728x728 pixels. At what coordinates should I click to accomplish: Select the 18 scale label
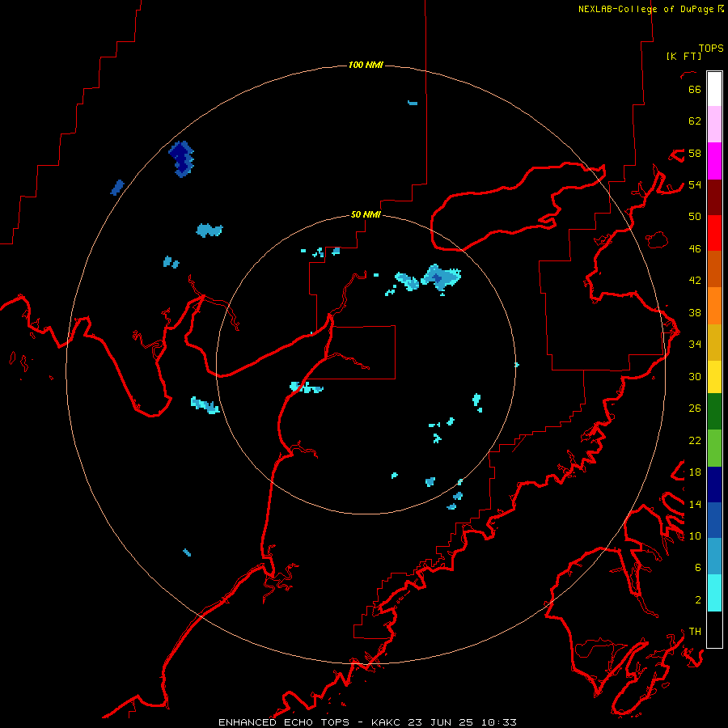(x=695, y=472)
